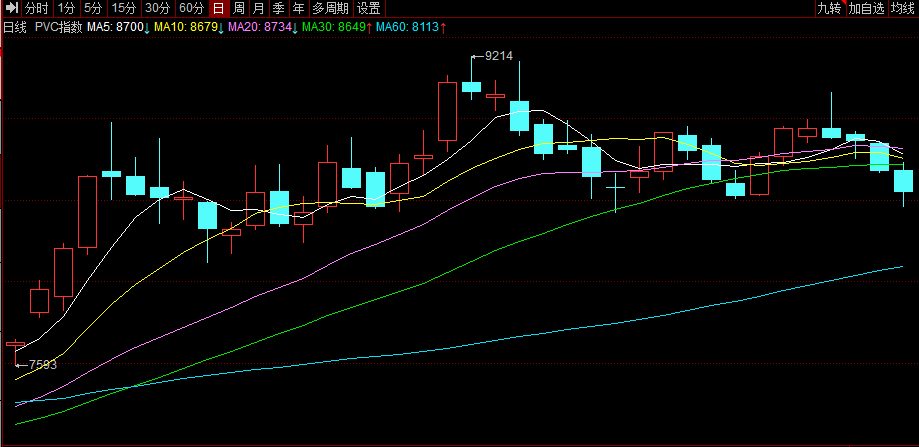Toggle the 均线 moving averages

point(903,8)
